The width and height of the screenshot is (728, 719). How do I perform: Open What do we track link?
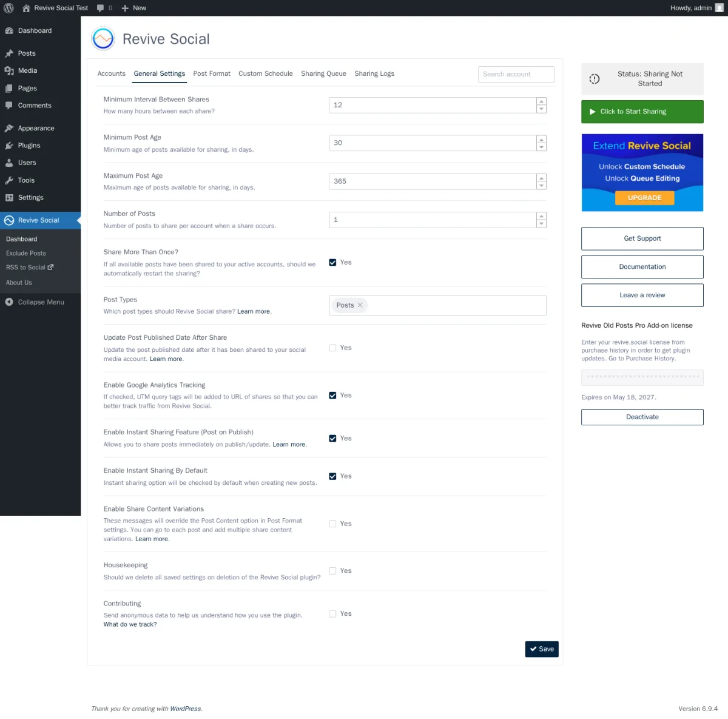pos(130,624)
